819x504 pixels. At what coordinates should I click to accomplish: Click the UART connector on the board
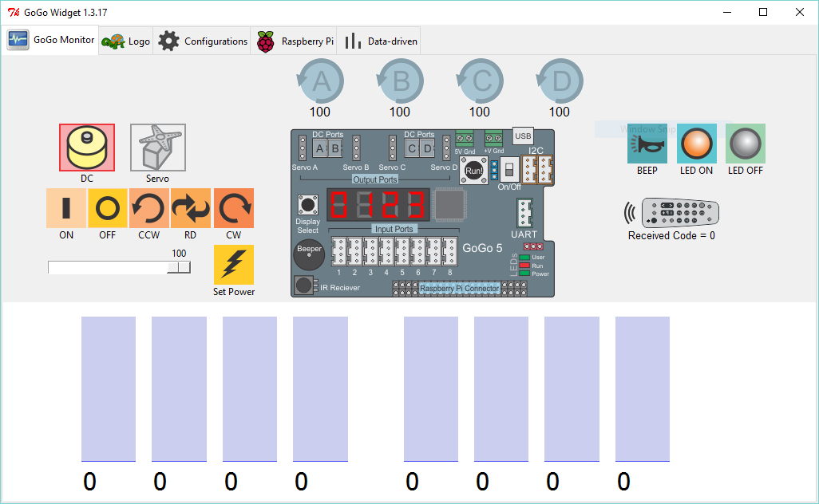point(524,213)
